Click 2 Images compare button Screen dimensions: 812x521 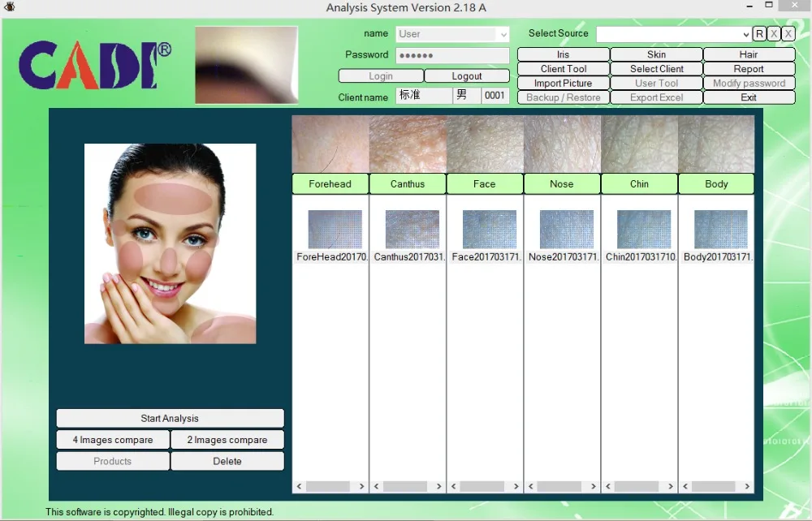click(227, 440)
